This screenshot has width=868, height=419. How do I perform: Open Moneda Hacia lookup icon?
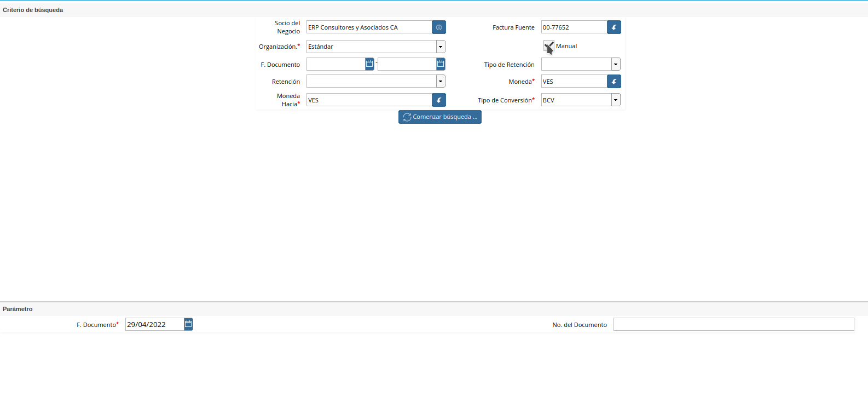439,100
